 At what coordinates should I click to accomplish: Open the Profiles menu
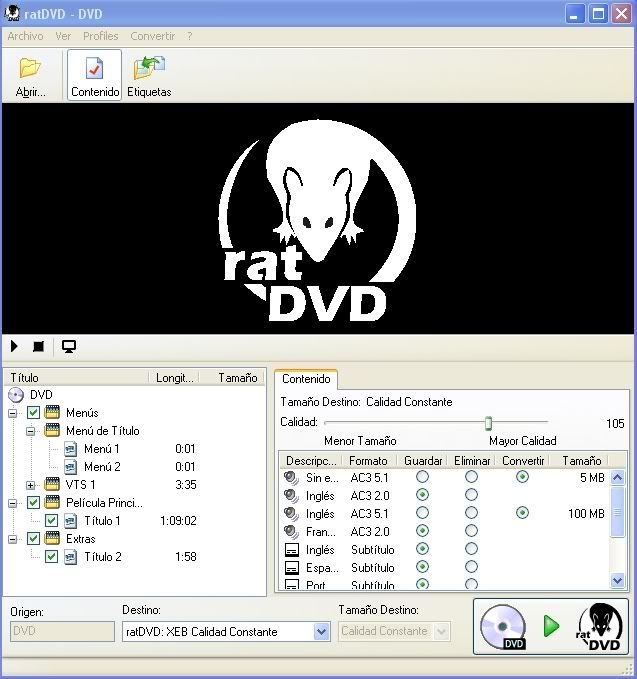(x=100, y=36)
